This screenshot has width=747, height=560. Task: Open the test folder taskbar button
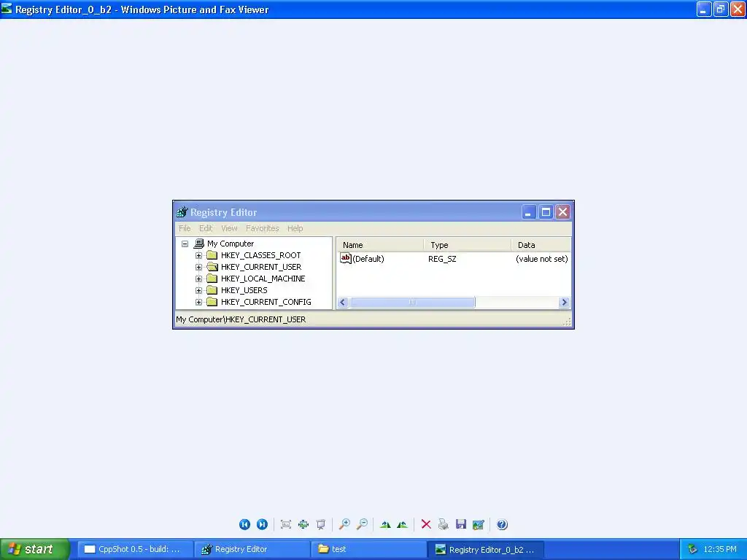point(368,549)
